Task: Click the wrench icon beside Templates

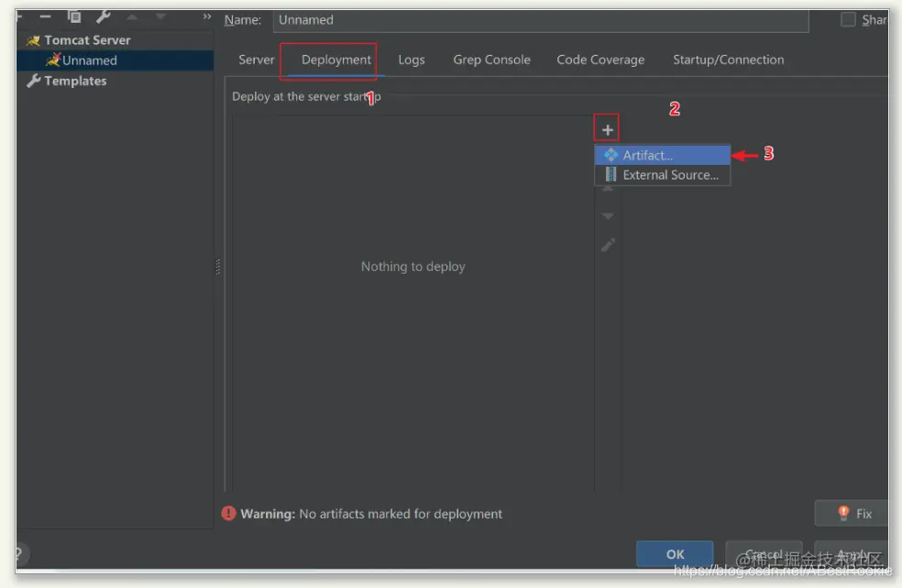Action: pos(33,81)
